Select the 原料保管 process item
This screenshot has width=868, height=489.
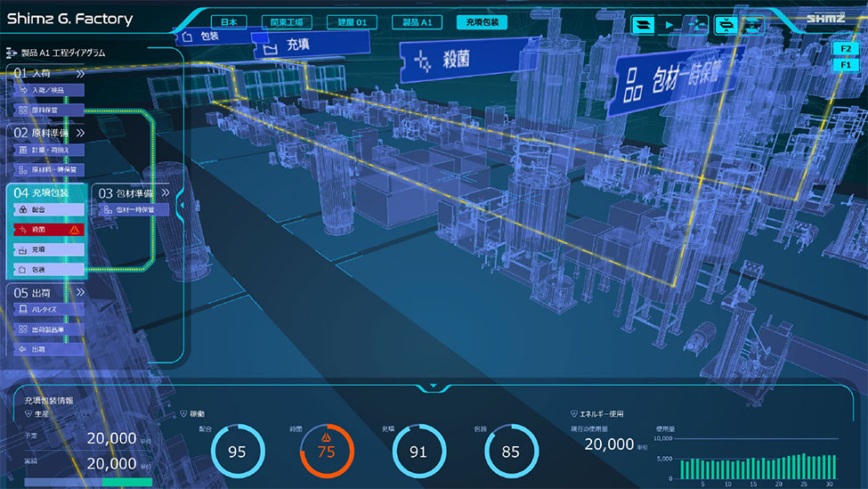click(x=49, y=110)
